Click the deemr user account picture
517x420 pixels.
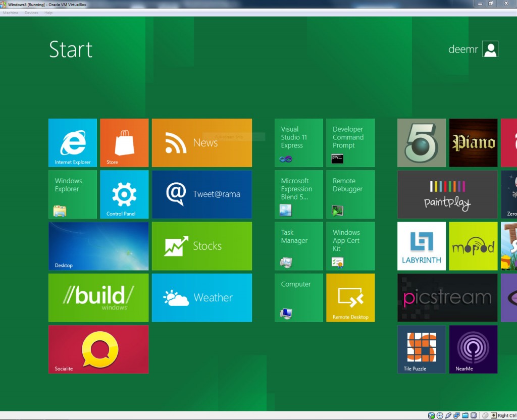coord(489,49)
